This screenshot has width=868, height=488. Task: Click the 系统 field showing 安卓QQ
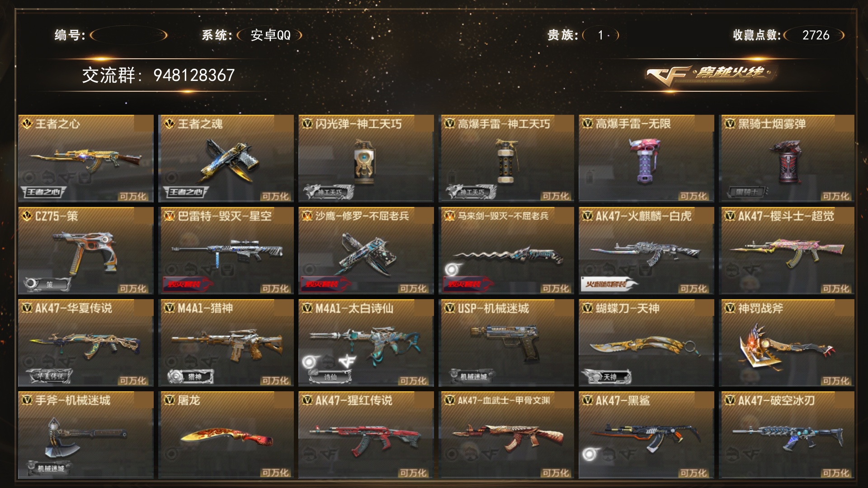pyautogui.click(x=270, y=35)
